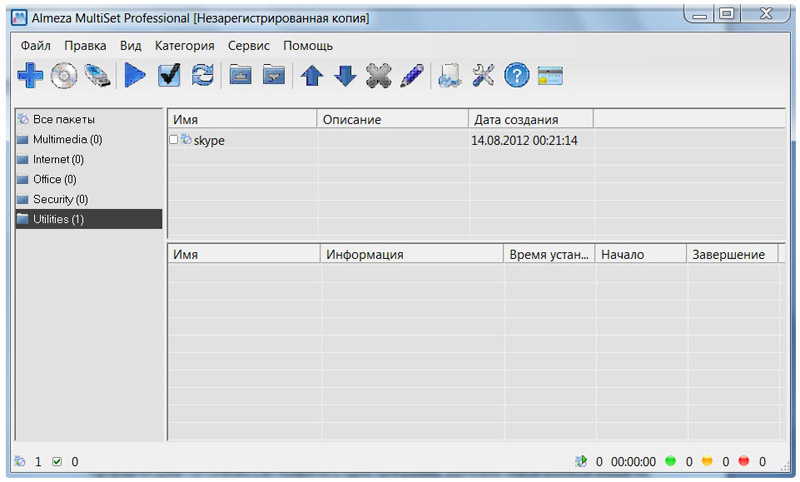Select the Utilities (1) category

[89, 219]
